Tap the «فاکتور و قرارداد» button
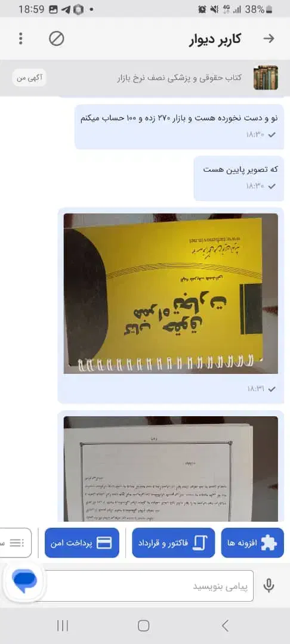The width and height of the screenshot is (290, 644). tap(173, 543)
